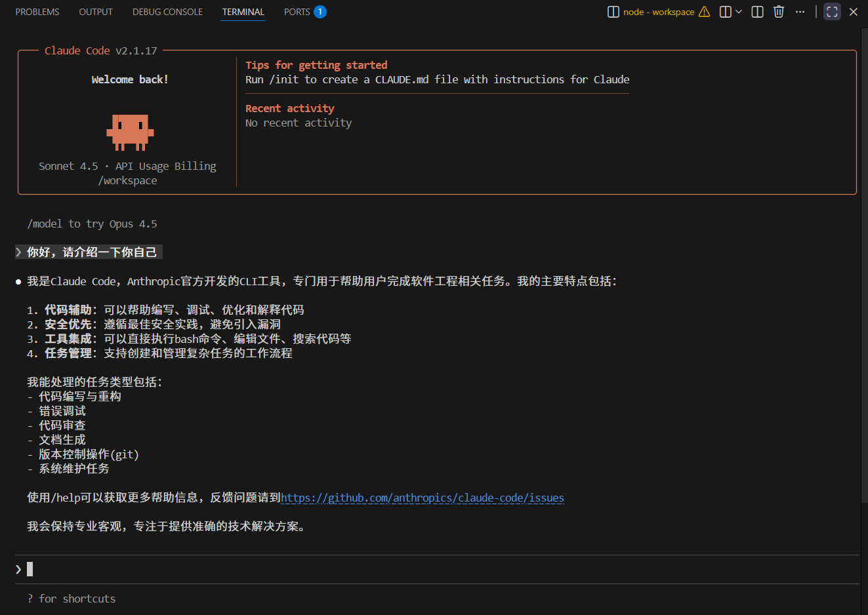This screenshot has width=868, height=615.
Task: Click the line '版本控制操作(git)'
Action: (x=89, y=454)
